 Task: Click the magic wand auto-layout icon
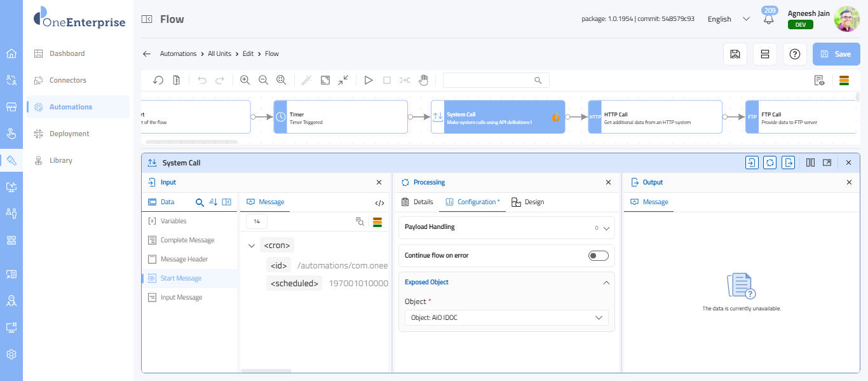[306, 80]
